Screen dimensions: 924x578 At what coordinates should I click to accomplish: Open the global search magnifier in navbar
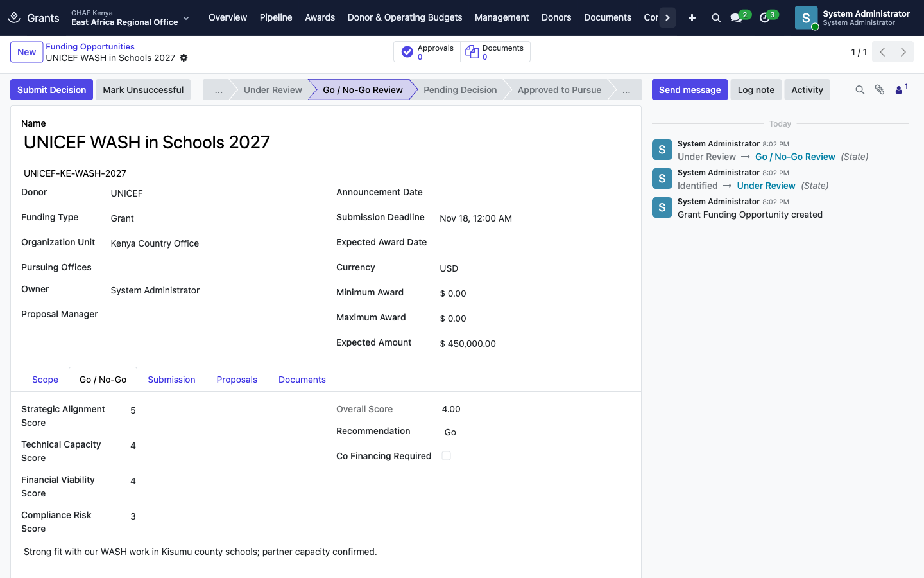pos(716,18)
